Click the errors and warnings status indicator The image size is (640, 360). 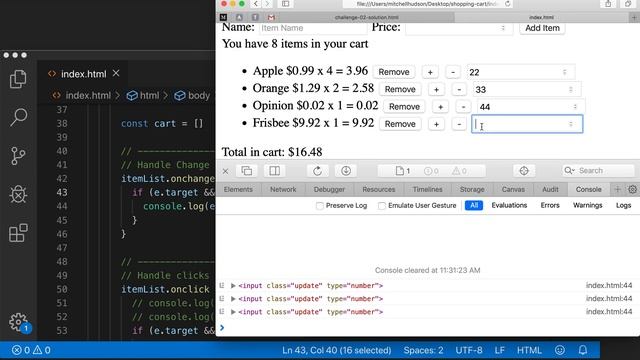pyautogui.click(x=31, y=350)
